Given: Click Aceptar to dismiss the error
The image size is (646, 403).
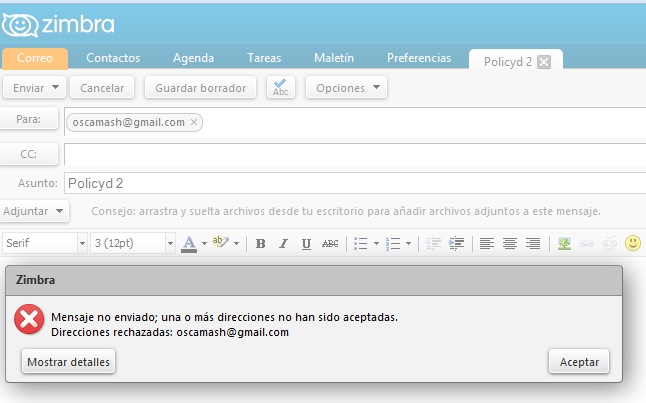Looking at the screenshot, I should (x=579, y=362).
